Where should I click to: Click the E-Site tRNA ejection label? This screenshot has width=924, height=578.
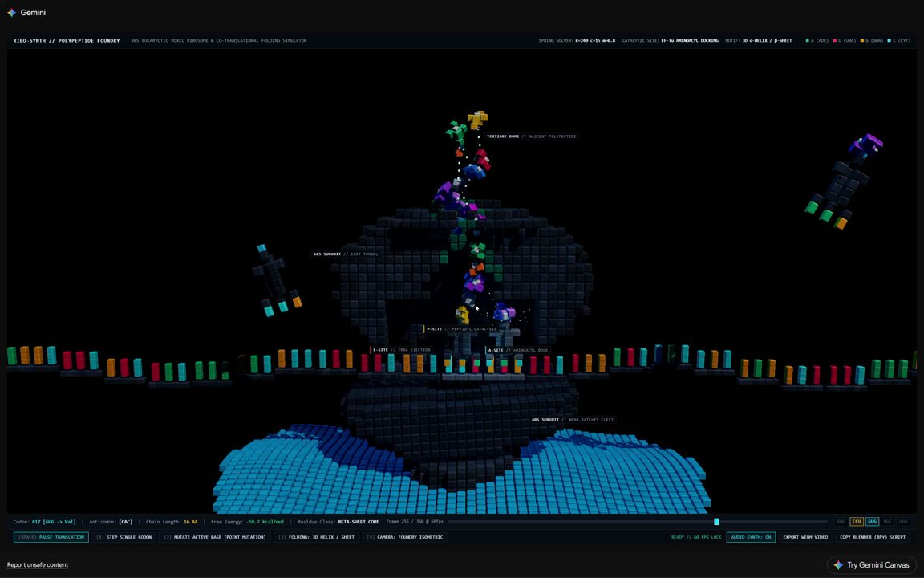click(x=401, y=350)
